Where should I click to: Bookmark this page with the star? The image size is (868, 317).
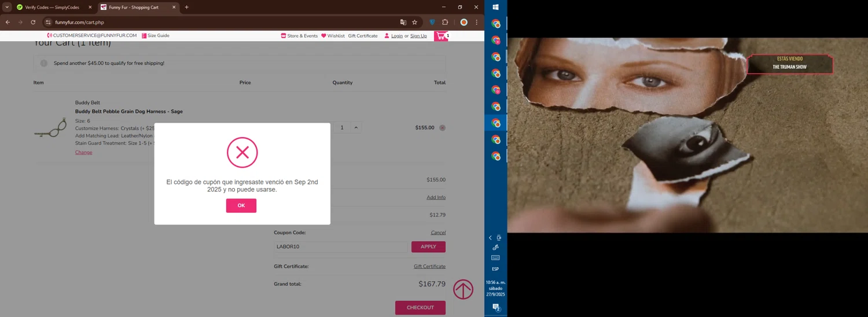pyautogui.click(x=414, y=23)
